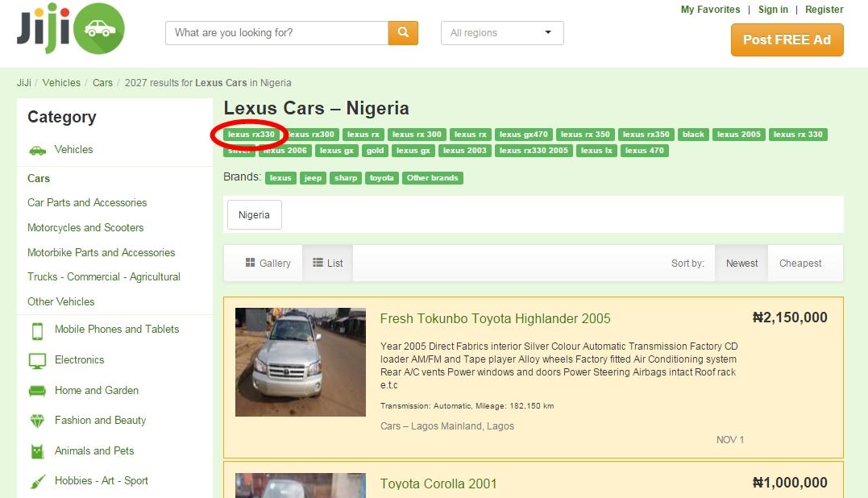Click the Jiji car logo
The image size is (868, 498).
[70, 28]
